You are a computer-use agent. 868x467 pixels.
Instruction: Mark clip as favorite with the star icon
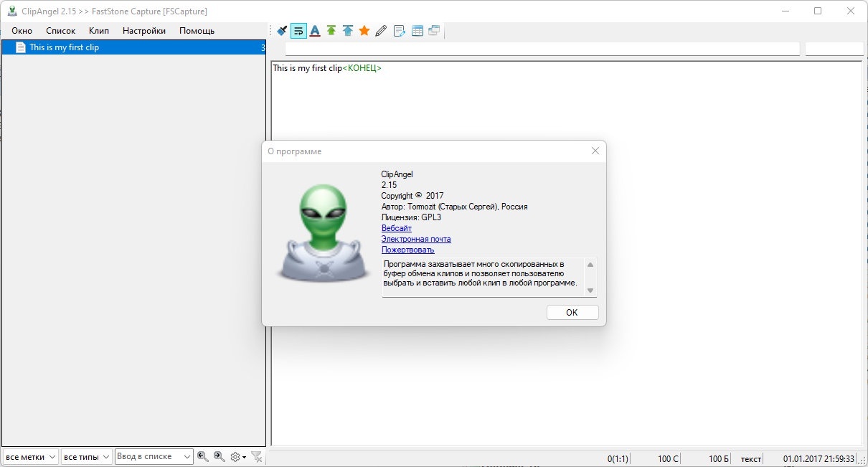[364, 31]
